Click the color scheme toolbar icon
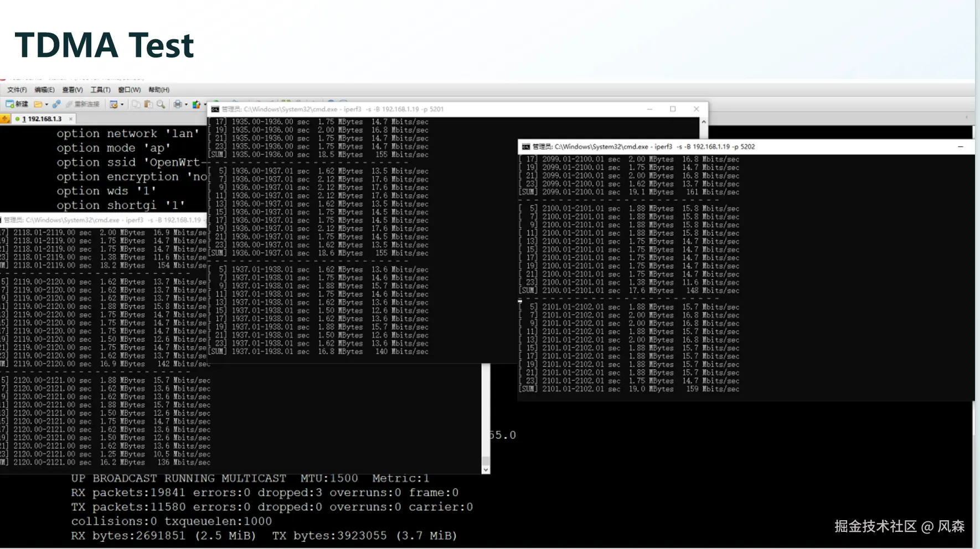980x549 pixels. pyautogui.click(x=196, y=104)
